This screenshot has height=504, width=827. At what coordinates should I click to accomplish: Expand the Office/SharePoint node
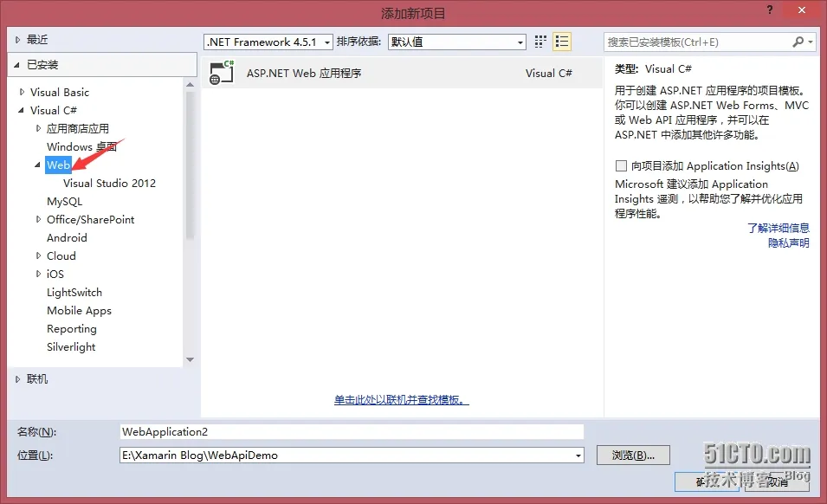click(38, 219)
